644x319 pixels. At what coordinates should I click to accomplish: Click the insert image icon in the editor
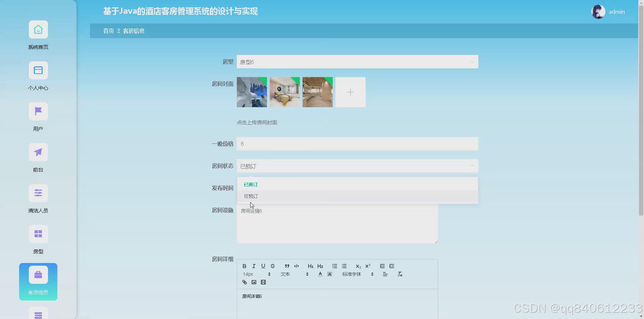point(254,282)
